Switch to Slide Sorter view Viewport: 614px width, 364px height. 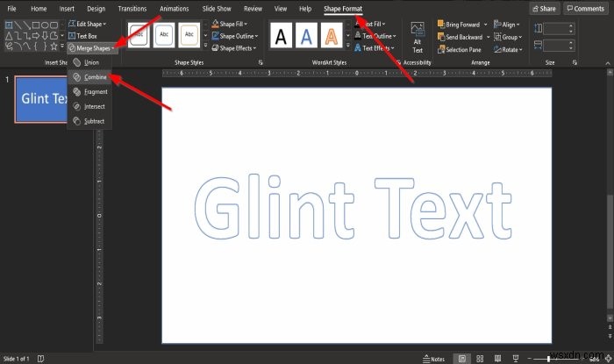tap(480, 359)
